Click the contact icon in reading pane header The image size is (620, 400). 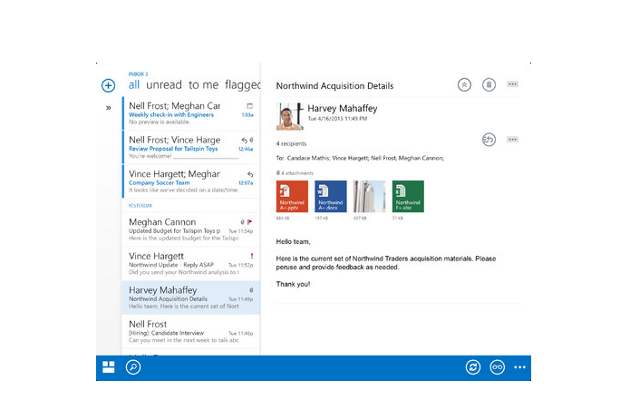[465, 85]
